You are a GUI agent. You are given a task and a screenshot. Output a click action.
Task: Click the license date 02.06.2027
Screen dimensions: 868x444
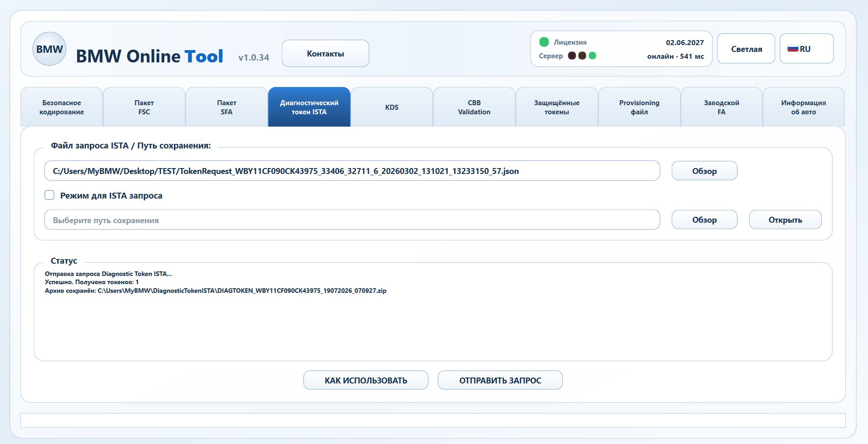[684, 42]
